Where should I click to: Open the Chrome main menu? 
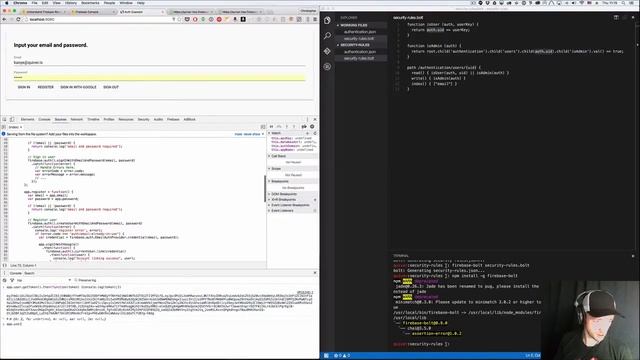(315, 19)
